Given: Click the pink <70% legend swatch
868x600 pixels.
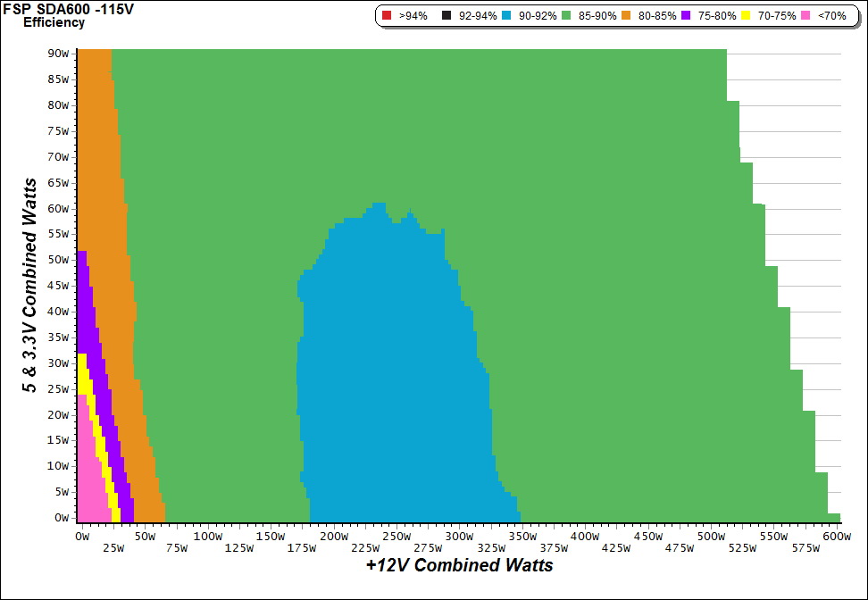Looking at the screenshot, I should coord(806,16).
